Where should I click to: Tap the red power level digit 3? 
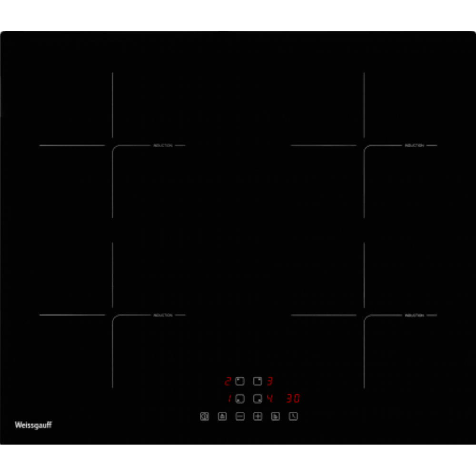pos(270,381)
